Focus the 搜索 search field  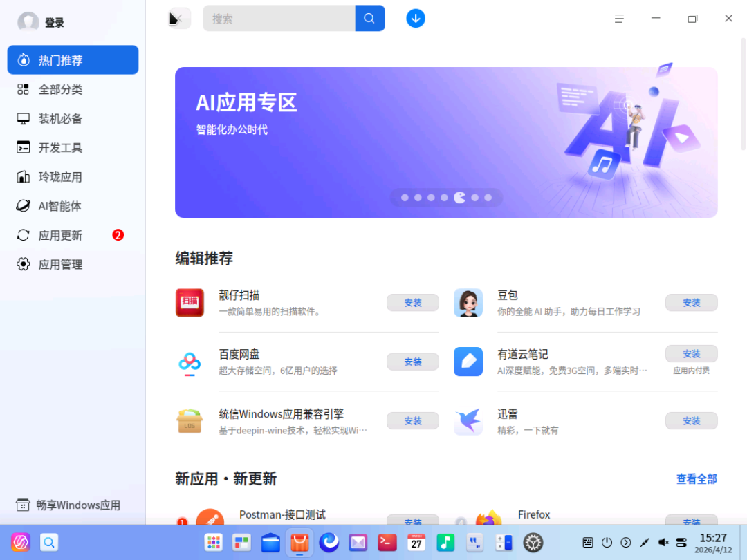coord(279,19)
